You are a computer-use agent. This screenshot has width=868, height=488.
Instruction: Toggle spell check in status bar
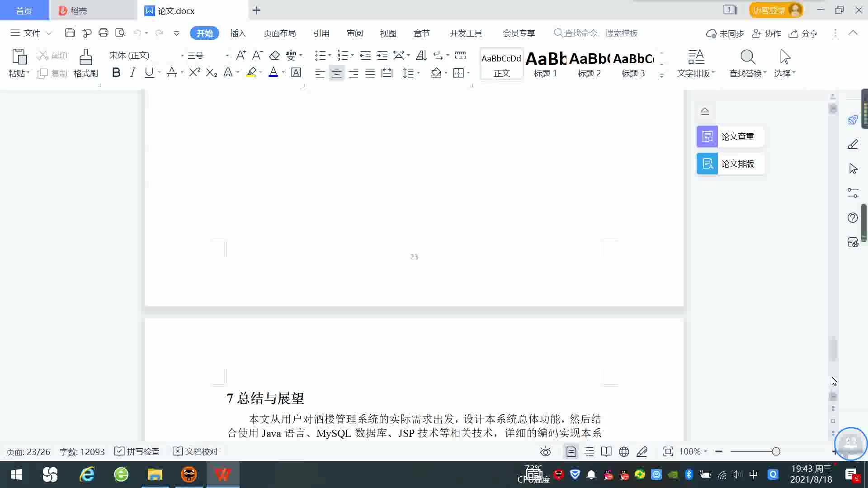tap(137, 451)
